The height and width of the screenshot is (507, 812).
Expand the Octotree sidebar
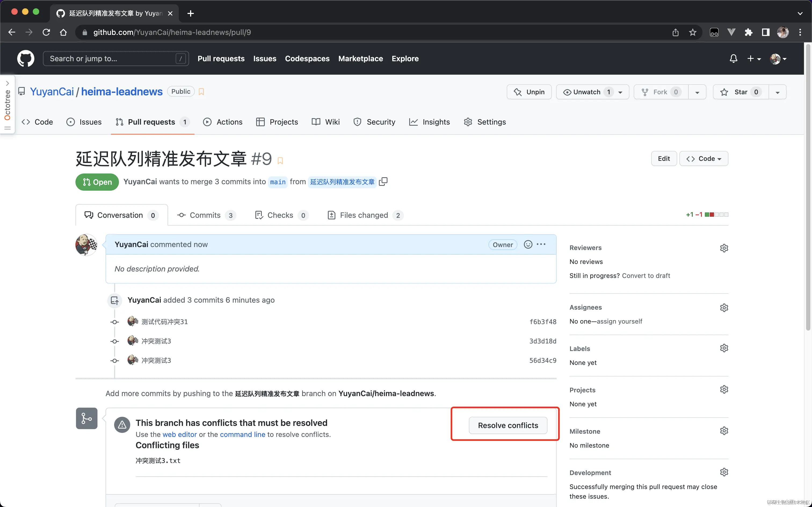[7, 84]
